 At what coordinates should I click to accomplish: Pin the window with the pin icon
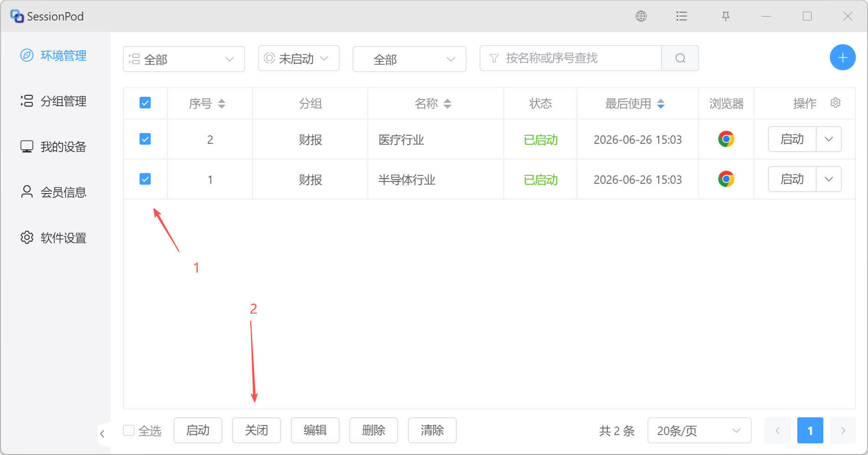pyautogui.click(x=726, y=16)
